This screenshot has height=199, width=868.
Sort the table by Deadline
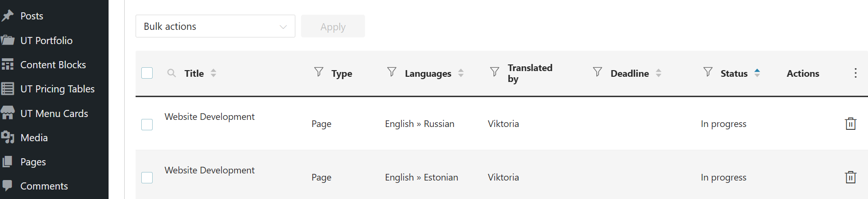(x=658, y=73)
